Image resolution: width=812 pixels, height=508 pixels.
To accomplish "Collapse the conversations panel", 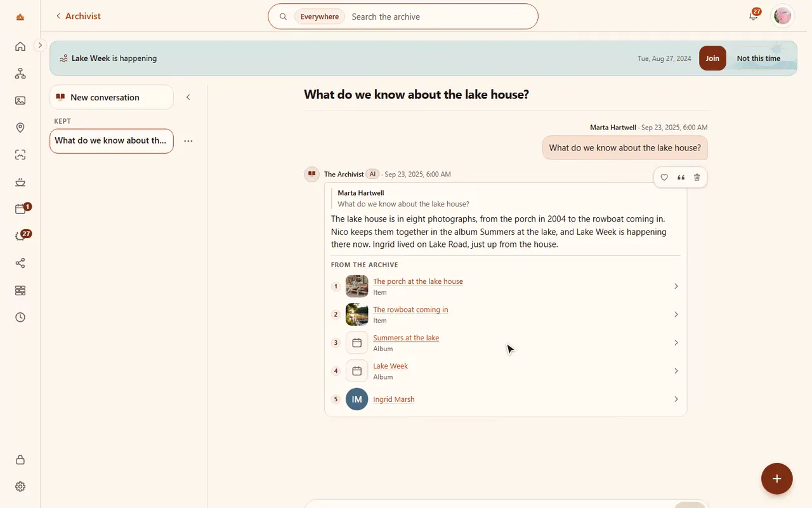I will pos(188,97).
